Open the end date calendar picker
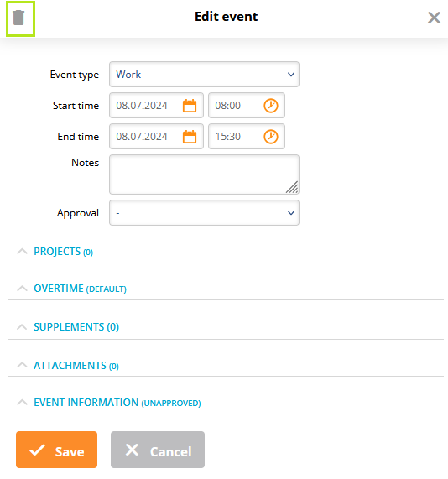The height and width of the screenshot is (479, 448). (x=190, y=137)
